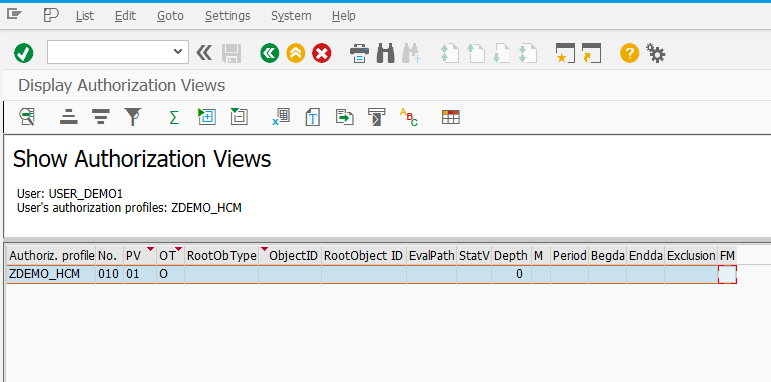The width and height of the screenshot is (771, 382).
Task: Click the red Cancel button
Action: [x=322, y=53]
